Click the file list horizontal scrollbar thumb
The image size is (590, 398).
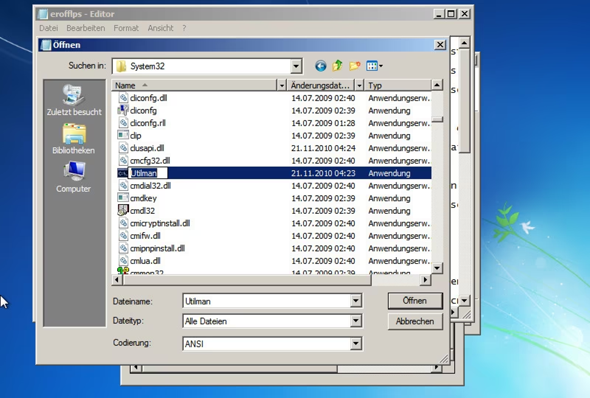(247, 280)
